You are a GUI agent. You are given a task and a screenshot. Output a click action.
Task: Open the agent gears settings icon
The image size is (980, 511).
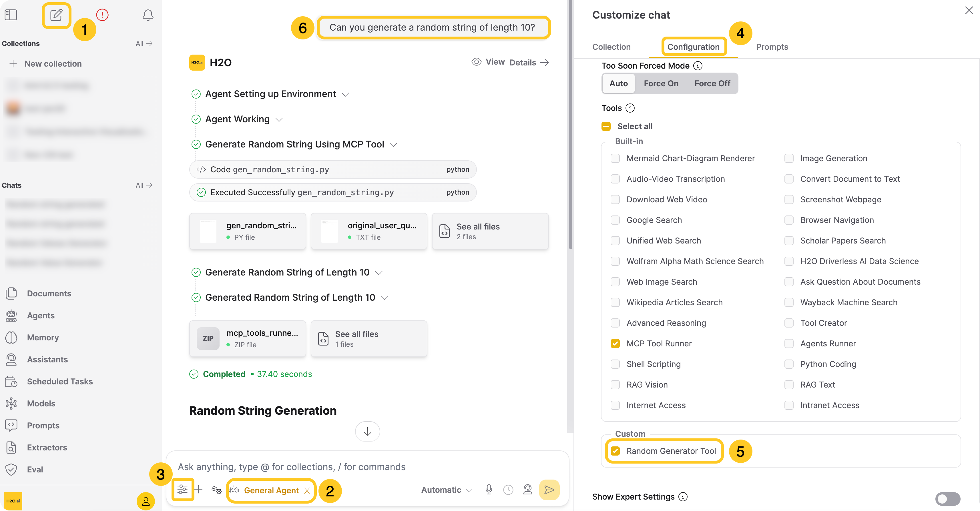pos(216,490)
